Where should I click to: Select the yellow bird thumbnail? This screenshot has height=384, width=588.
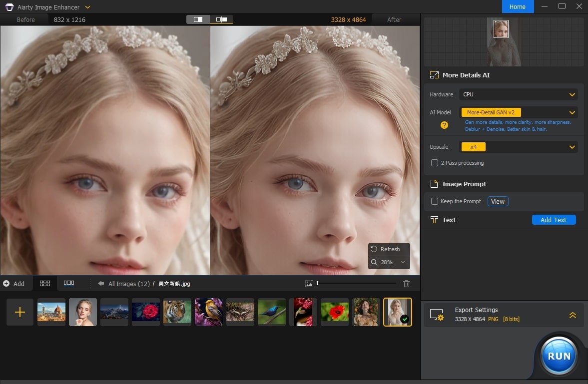209,312
